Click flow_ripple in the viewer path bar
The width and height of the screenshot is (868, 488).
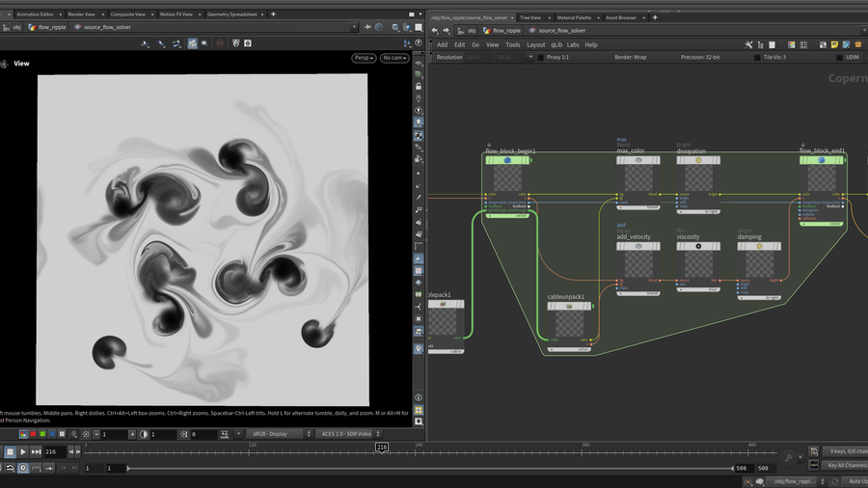[50, 28]
